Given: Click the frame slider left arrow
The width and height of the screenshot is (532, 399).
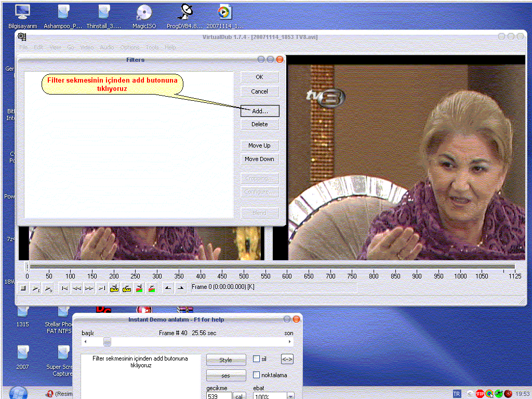Looking at the screenshot, I should click(x=85, y=342).
